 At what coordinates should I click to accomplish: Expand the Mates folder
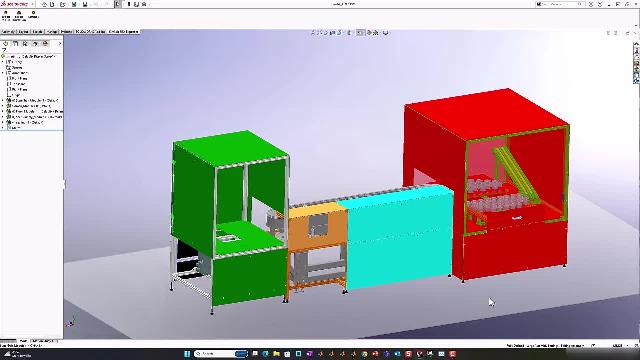tap(3, 127)
